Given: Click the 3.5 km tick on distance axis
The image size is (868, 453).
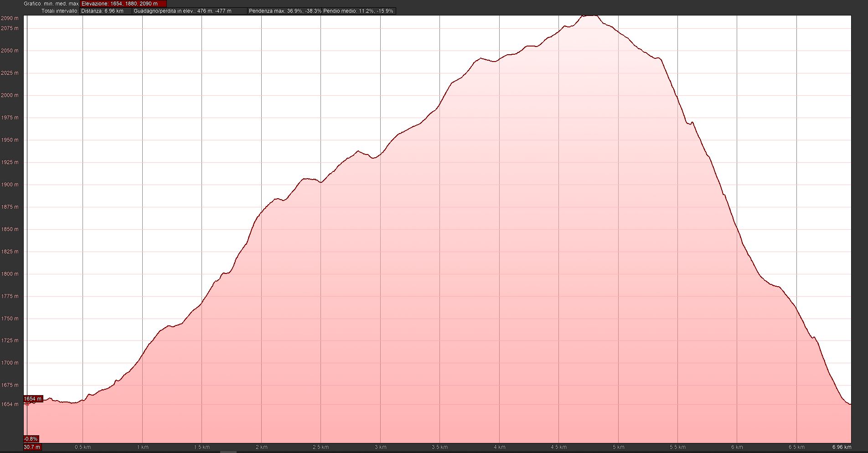Looking at the screenshot, I should 439,447.
